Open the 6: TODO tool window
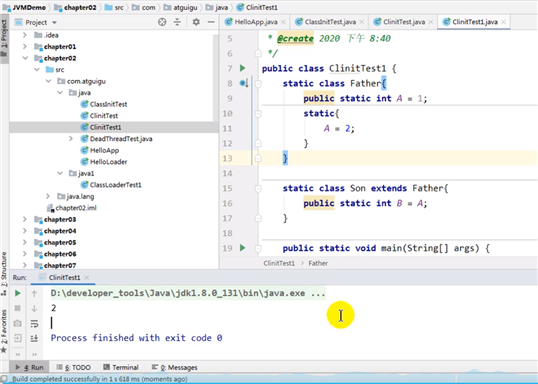The image size is (538, 384). [73, 367]
